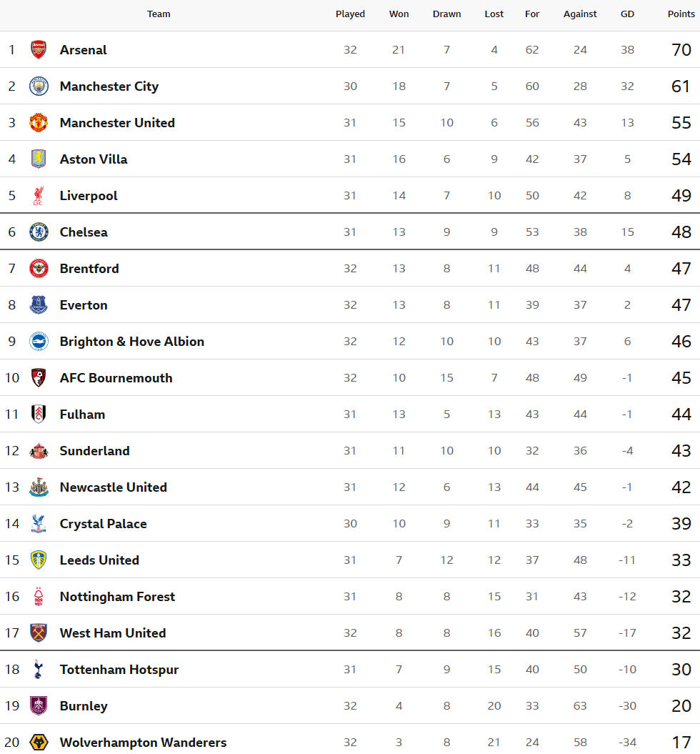This screenshot has height=754, width=700.
Task: Open the AFC Bournemouth team link
Action: (116, 378)
